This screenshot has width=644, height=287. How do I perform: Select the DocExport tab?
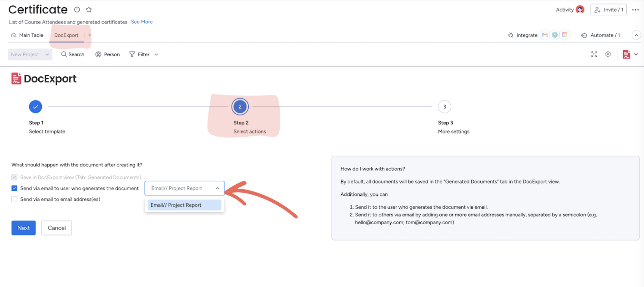click(x=66, y=35)
